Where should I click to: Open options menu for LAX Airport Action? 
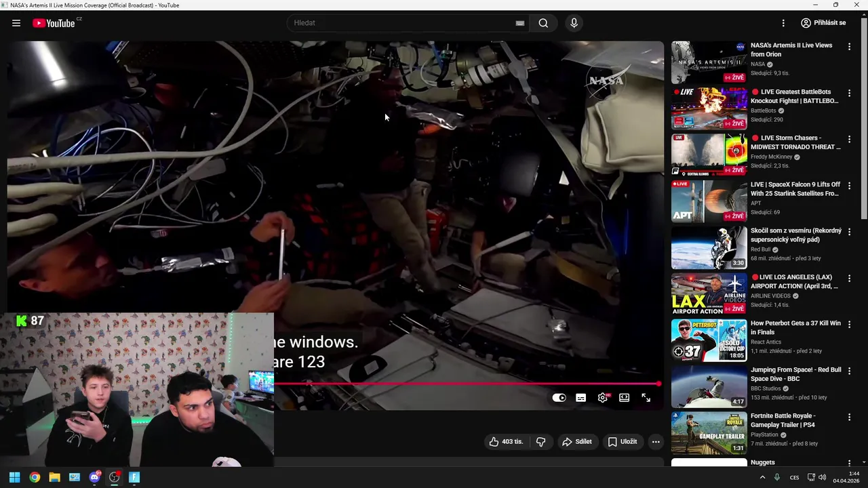[x=849, y=279]
